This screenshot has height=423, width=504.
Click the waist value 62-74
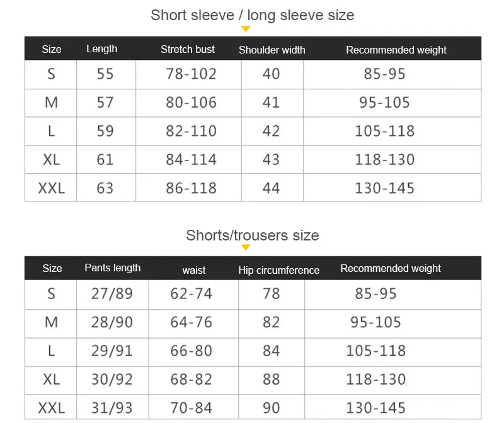[191, 293]
